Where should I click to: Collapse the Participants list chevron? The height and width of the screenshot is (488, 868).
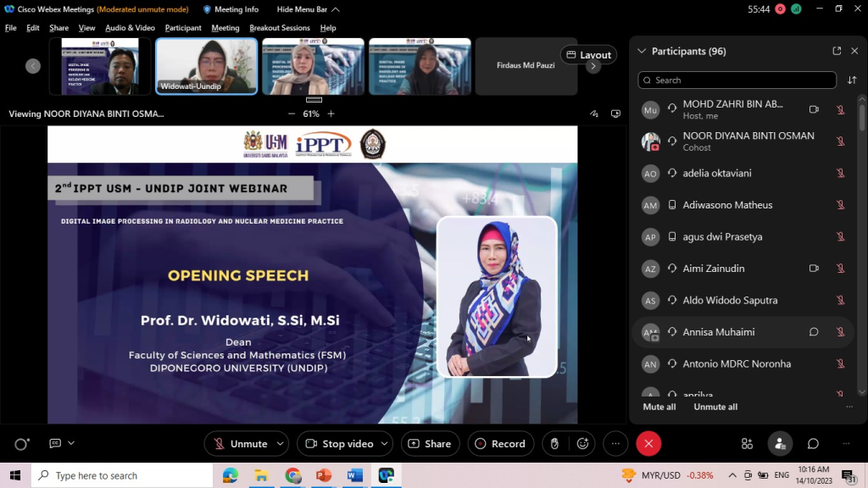click(642, 51)
